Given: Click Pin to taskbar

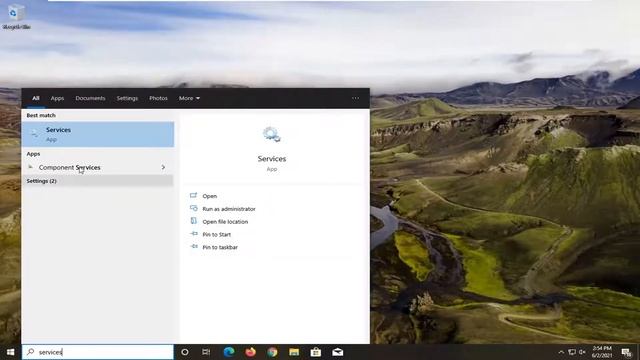Looking at the screenshot, I should [x=220, y=247].
